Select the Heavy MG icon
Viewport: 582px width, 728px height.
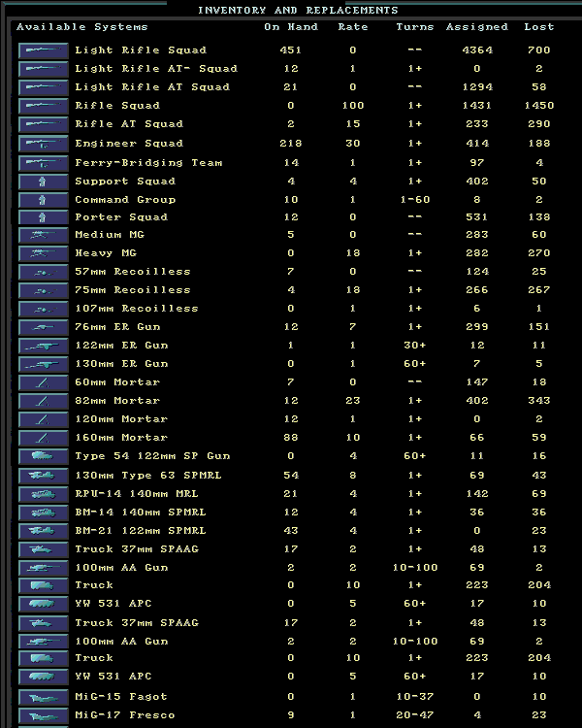coord(44,253)
